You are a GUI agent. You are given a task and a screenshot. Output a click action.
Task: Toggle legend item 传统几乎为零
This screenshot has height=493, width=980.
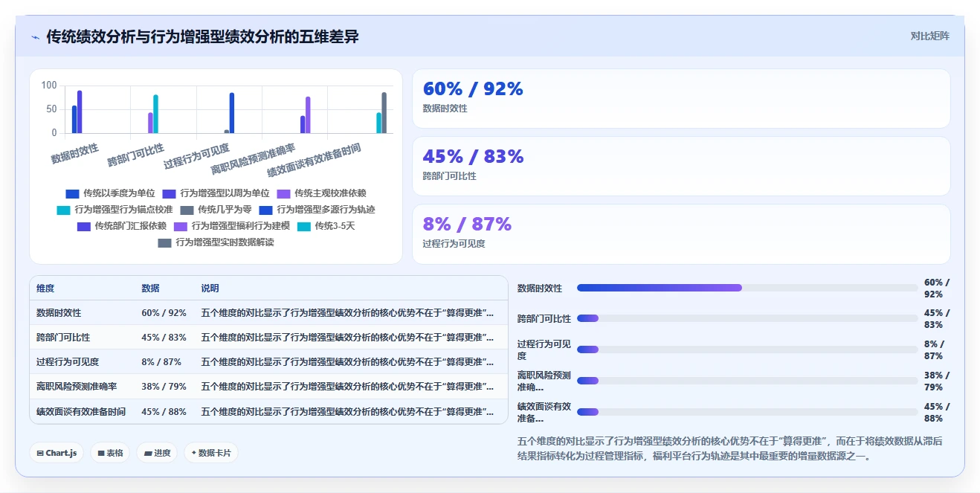click(216, 210)
